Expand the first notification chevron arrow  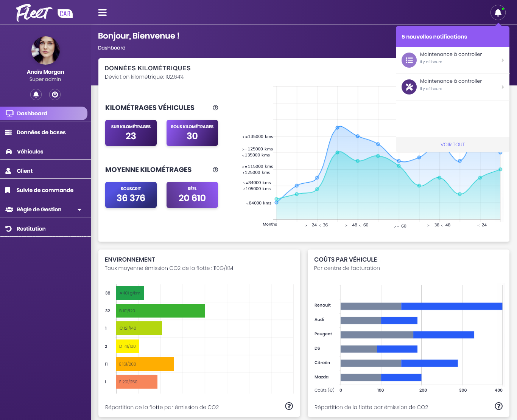pyautogui.click(x=503, y=60)
